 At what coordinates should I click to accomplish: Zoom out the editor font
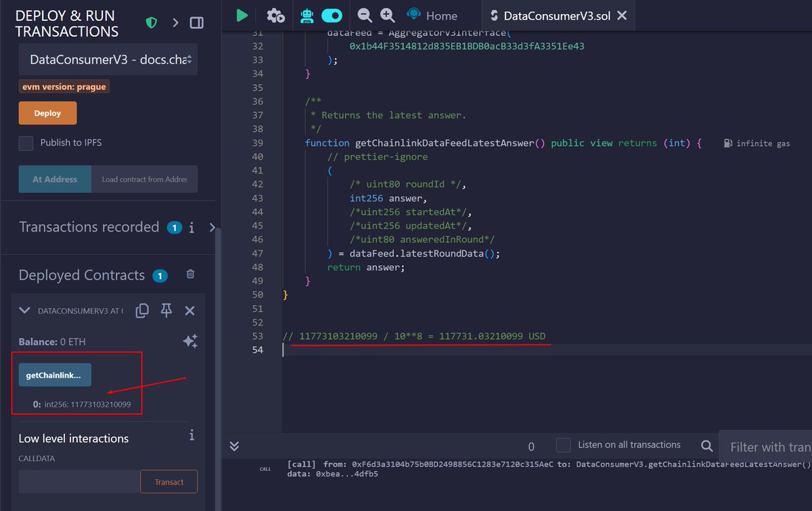pyautogui.click(x=365, y=15)
